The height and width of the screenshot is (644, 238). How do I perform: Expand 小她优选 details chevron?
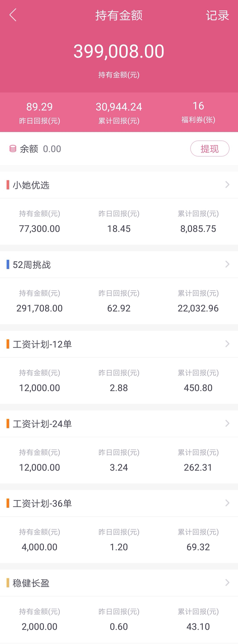tap(227, 185)
